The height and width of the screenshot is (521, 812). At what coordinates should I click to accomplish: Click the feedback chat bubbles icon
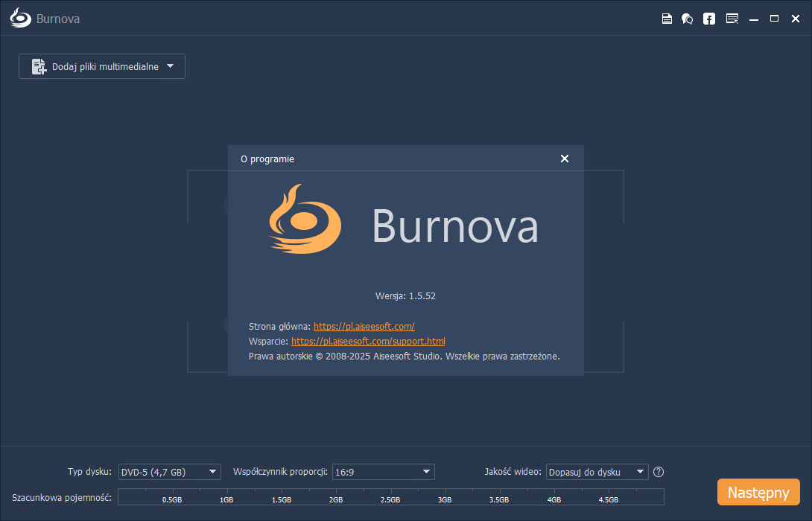(x=687, y=19)
